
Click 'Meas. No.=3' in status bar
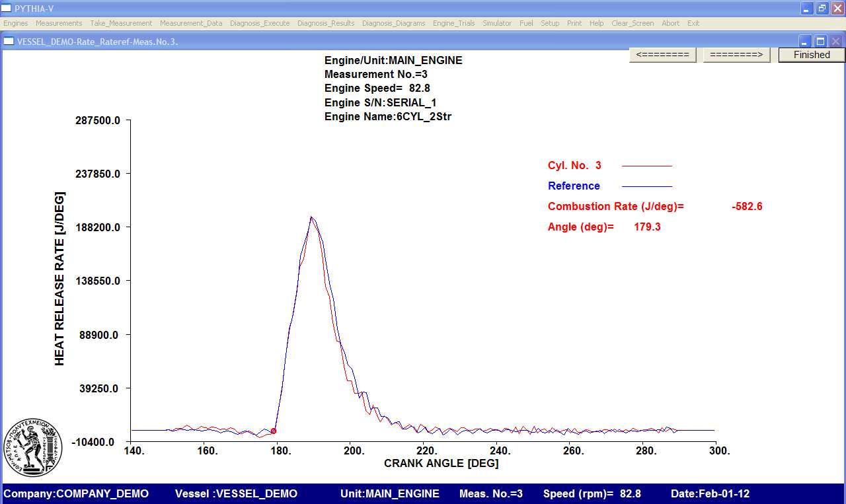(x=491, y=493)
